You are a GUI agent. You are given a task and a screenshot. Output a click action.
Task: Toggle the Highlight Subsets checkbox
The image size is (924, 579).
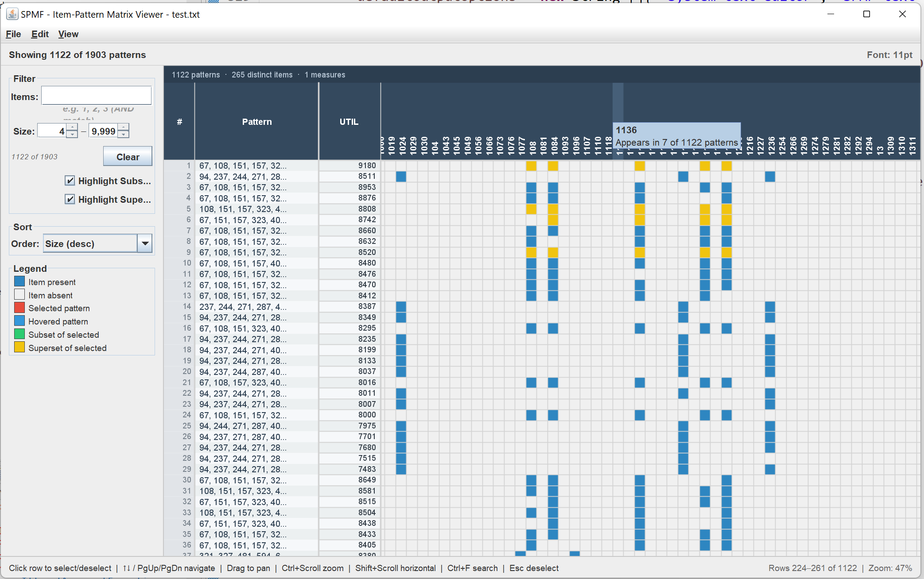(70, 181)
